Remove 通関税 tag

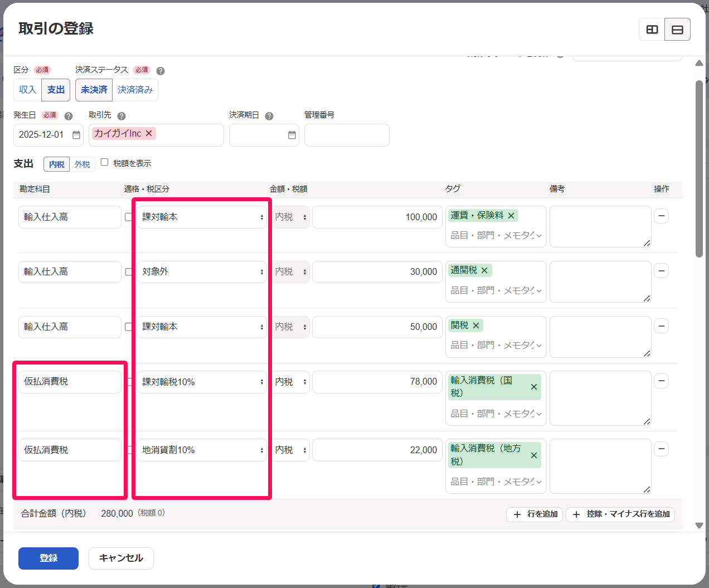click(x=484, y=270)
